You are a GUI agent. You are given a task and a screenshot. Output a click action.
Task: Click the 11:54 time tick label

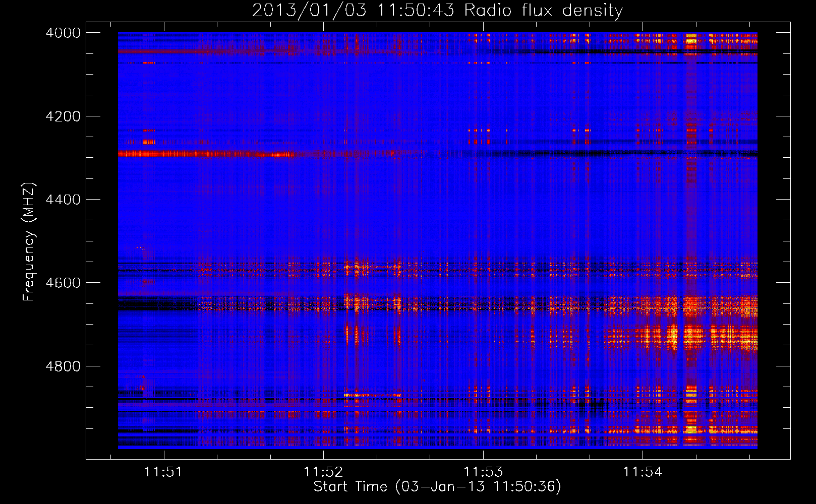(643, 472)
